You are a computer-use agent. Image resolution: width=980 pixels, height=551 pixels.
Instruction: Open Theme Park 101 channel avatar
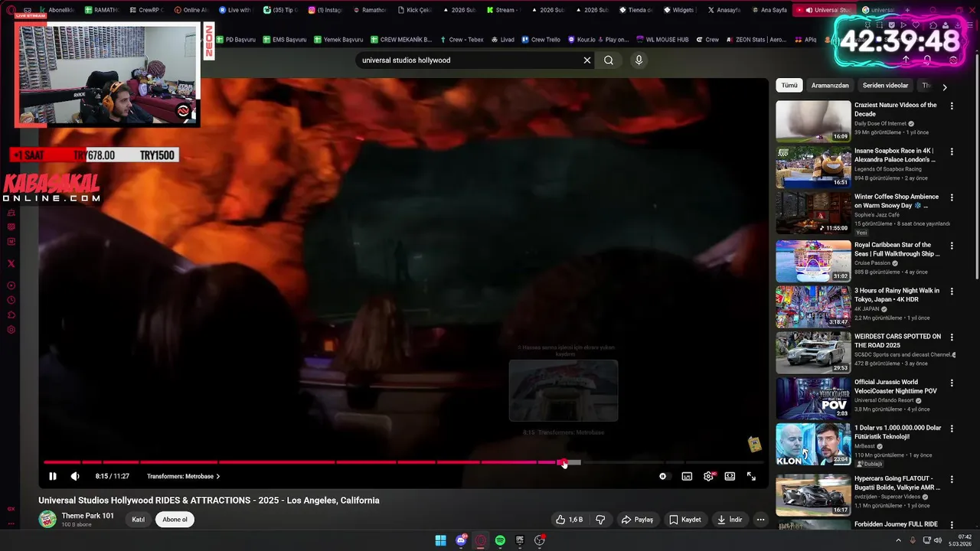pos(47,520)
